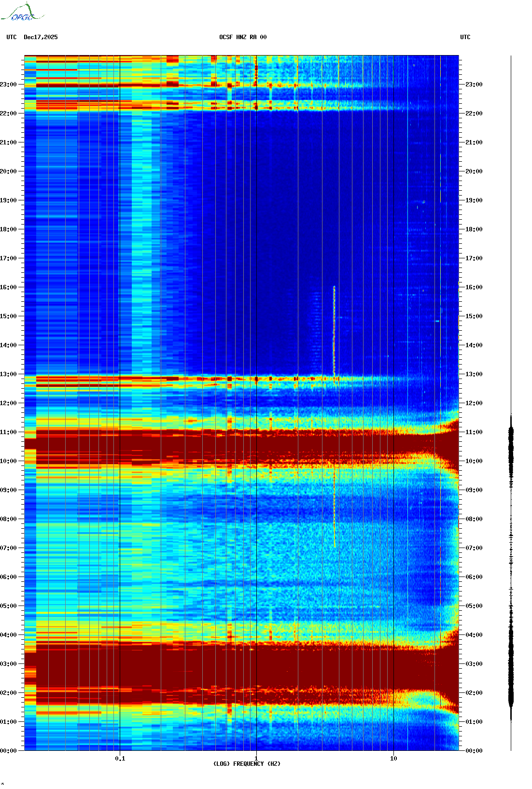This screenshot has width=532, height=789.
Task: Click the 10 Hz frequency axis label
Action: pos(393,758)
